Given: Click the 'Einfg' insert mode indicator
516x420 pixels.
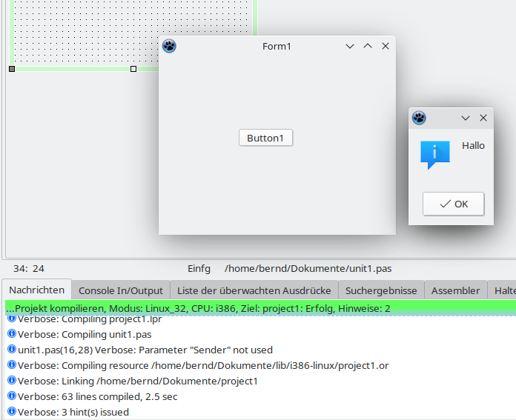Looking at the screenshot, I should pos(199,269).
